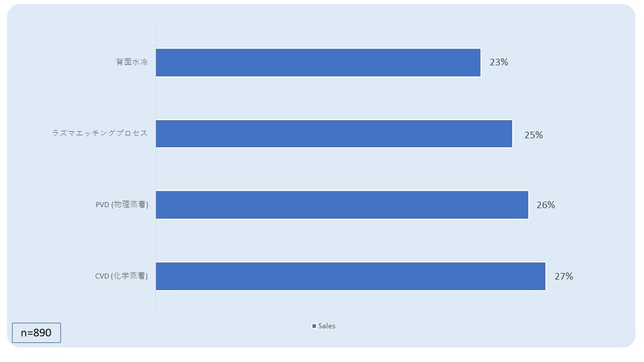Select the 27% data label

coord(563,276)
